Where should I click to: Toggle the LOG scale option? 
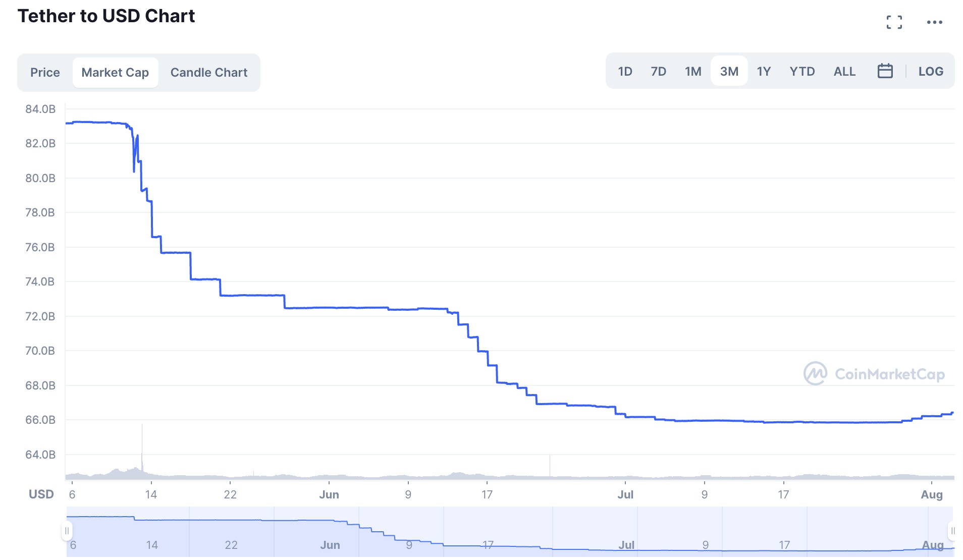(x=930, y=71)
